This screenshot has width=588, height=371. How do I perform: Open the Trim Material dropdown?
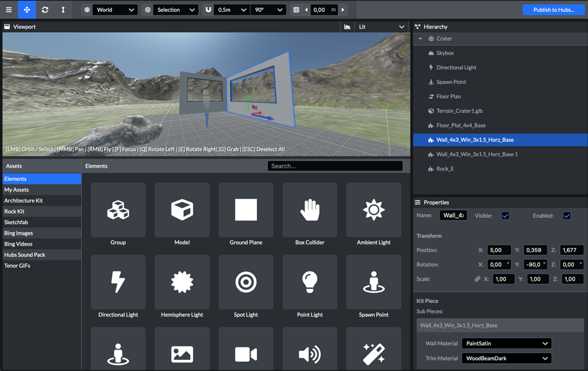tap(506, 358)
